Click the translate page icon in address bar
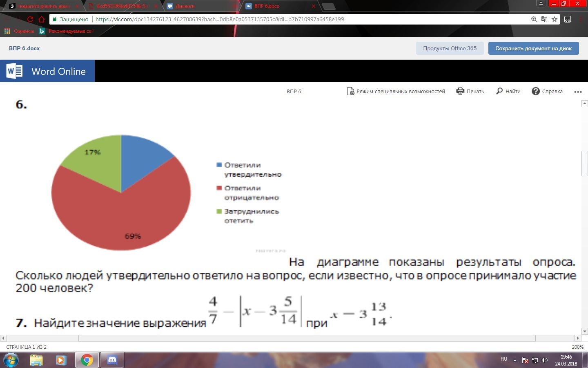Image resolution: width=588 pixels, height=368 pixels. click(x=544, y=19)
